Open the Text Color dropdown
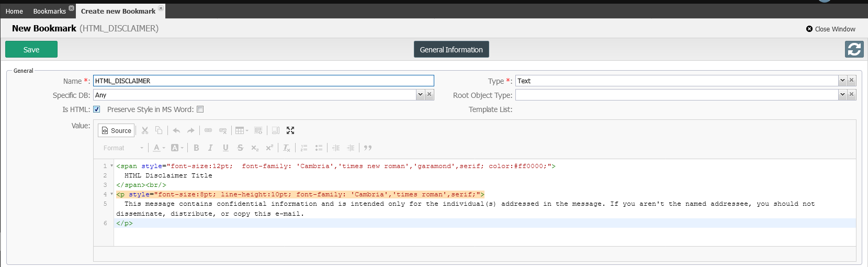 point(159,148)
